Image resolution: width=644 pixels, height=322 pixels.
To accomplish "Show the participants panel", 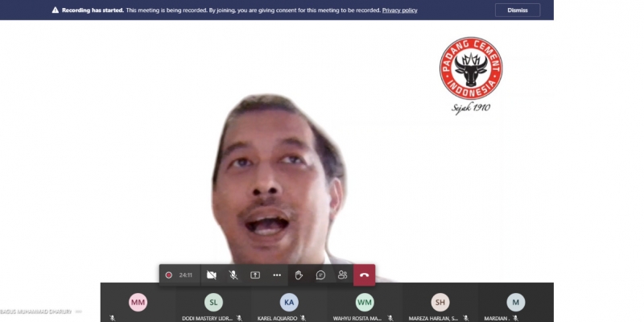I will (342, 275).
